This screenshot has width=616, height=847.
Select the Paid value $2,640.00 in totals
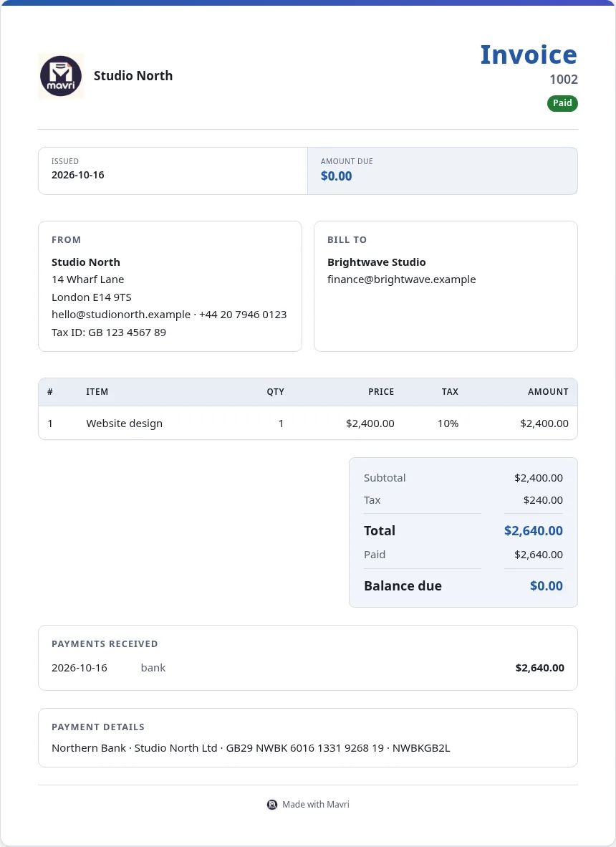click(x=539, y=555)
